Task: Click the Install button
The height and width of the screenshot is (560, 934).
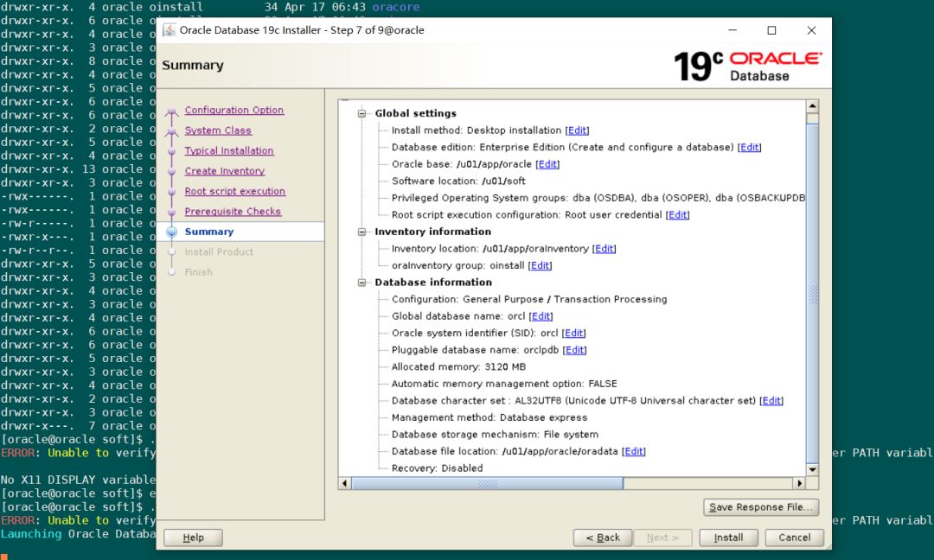Action: (728, 538)
